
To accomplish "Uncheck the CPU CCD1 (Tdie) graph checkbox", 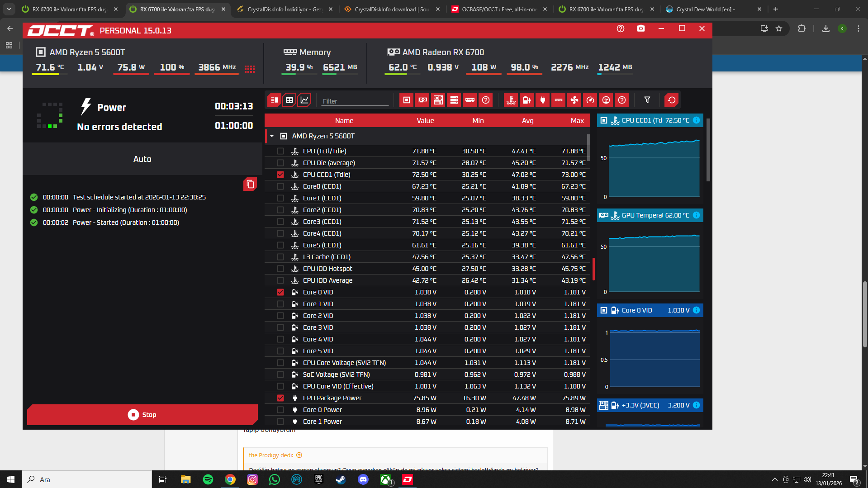I will coord(280,175).
